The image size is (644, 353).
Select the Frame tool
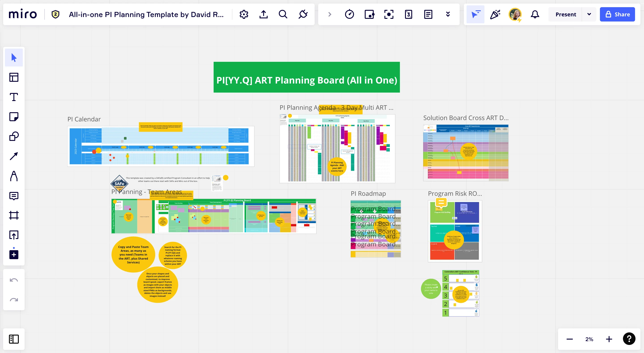14,215
